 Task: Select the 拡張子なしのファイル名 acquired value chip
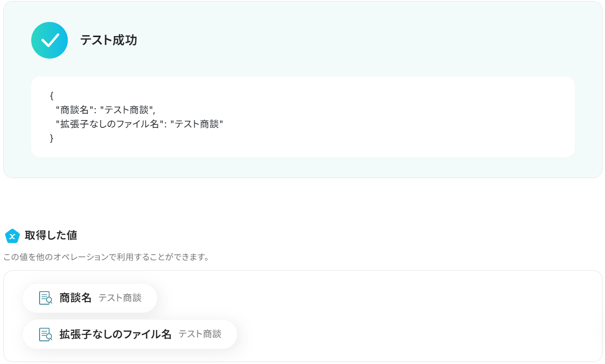pos(130,334)
